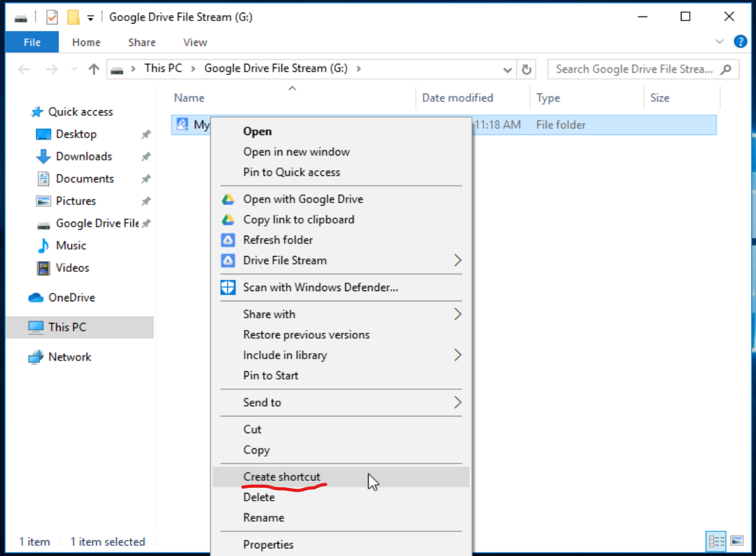Choose Create shortcut from context menu

(x=341, y=477)
